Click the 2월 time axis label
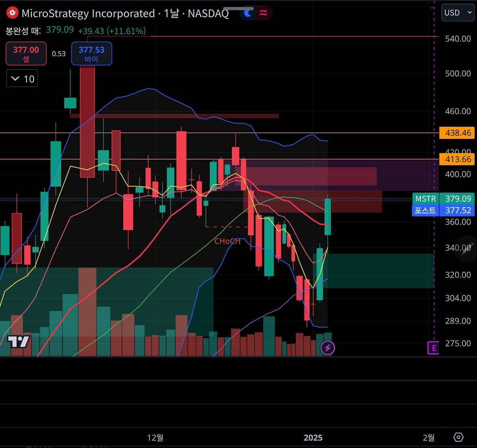 click(x=429, y=438)
